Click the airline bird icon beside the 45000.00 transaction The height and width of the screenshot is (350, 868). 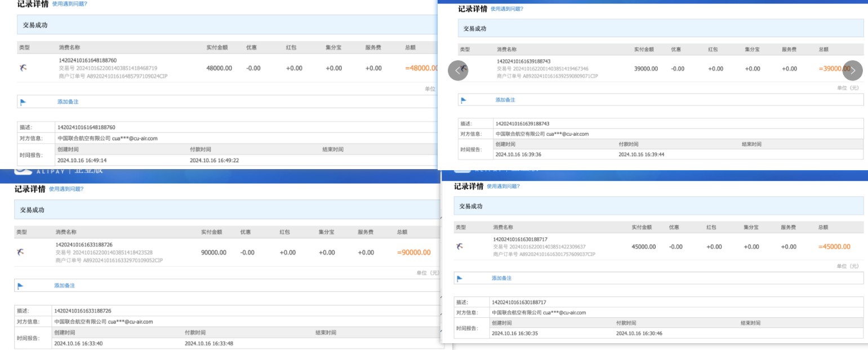pyautogui.click(x=460, y=246)
